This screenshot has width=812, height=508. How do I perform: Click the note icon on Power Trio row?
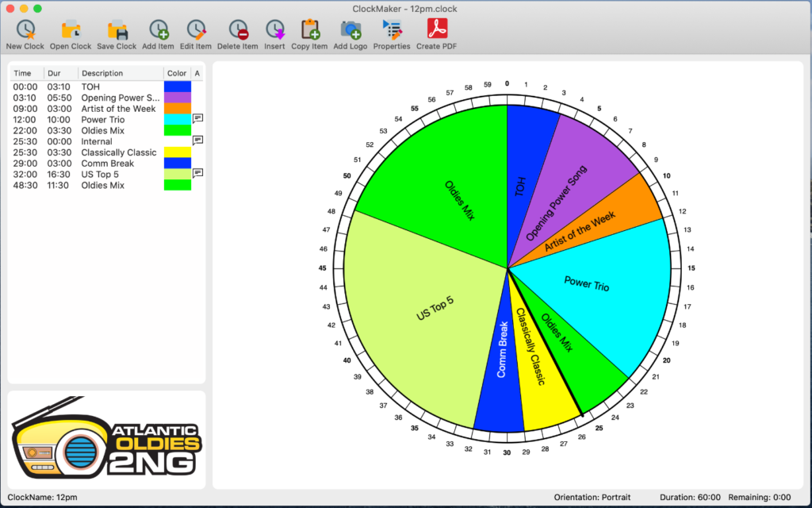pyautogui.click(x=197, y=119)
